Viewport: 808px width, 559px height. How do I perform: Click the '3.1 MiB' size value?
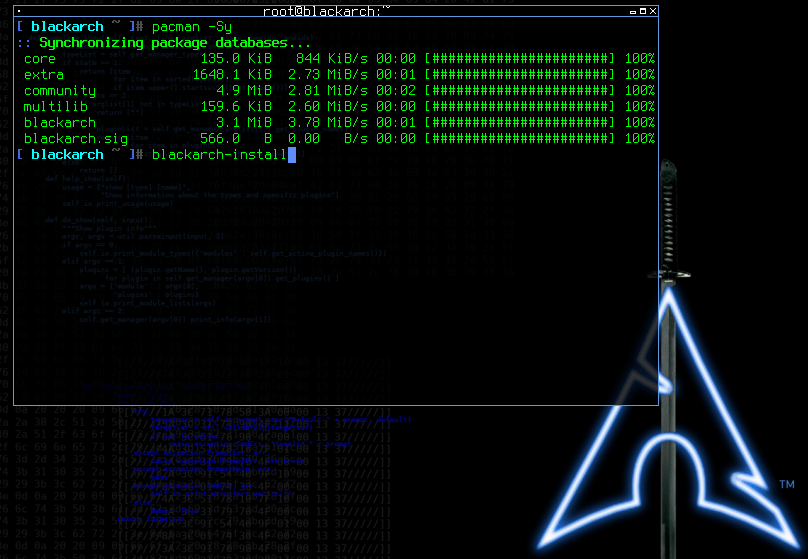tap(244, 123)
